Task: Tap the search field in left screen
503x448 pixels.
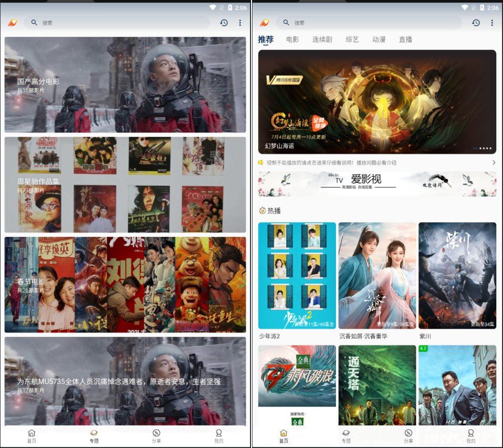Action: tap(117, 23)
